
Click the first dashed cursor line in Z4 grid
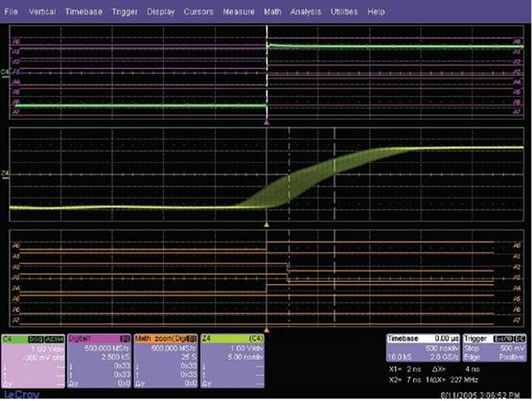click(x=289, y=175)
